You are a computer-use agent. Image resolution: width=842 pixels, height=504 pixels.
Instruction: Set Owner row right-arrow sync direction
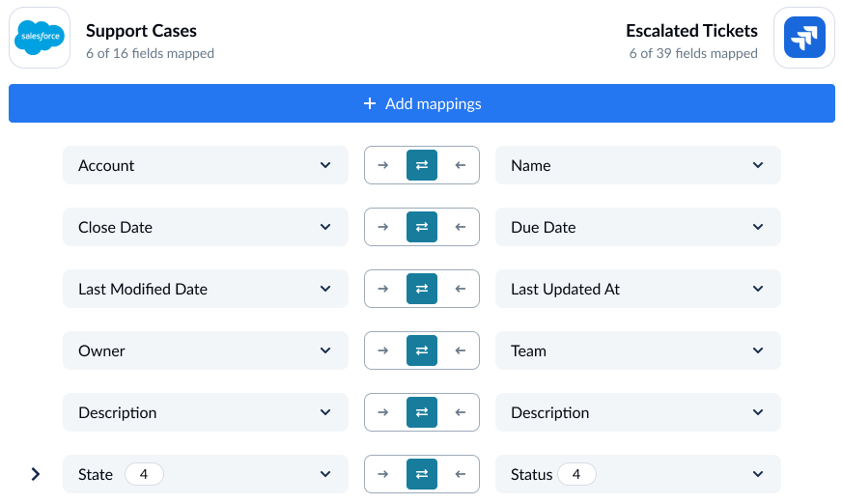(x=383, y=350)
